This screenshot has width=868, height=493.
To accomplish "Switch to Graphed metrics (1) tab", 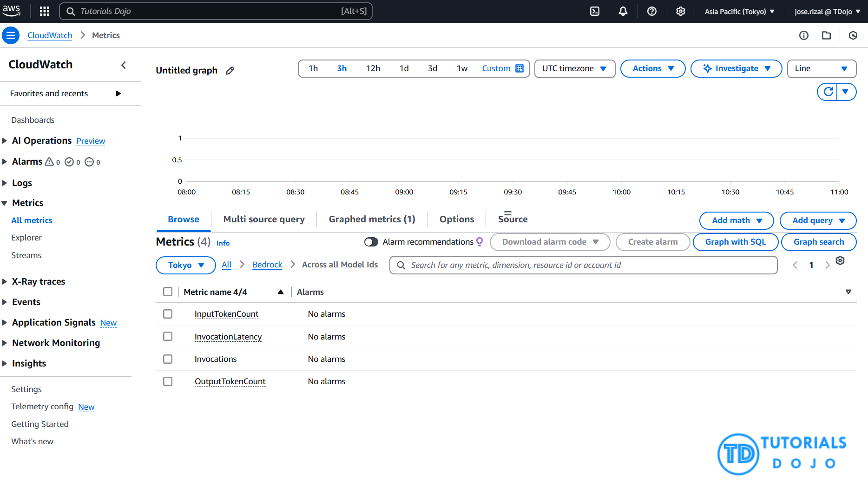I will [372, 219].
